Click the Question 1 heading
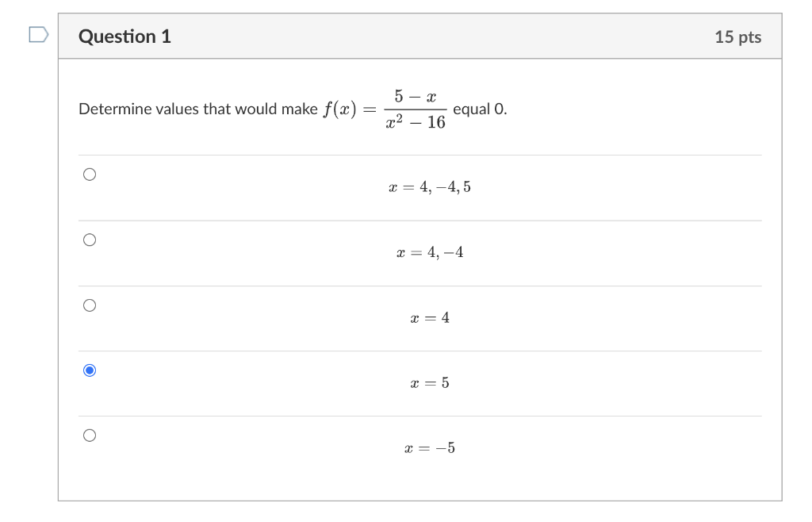Screen dimensions: 812x522 coord(124,36)
